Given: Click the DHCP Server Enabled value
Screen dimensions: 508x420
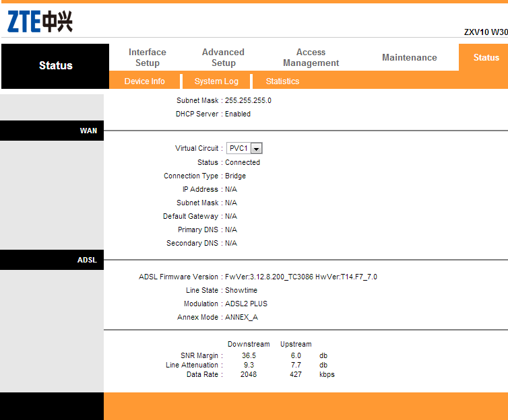Looking at the screenshot, I should click(238, 114).
